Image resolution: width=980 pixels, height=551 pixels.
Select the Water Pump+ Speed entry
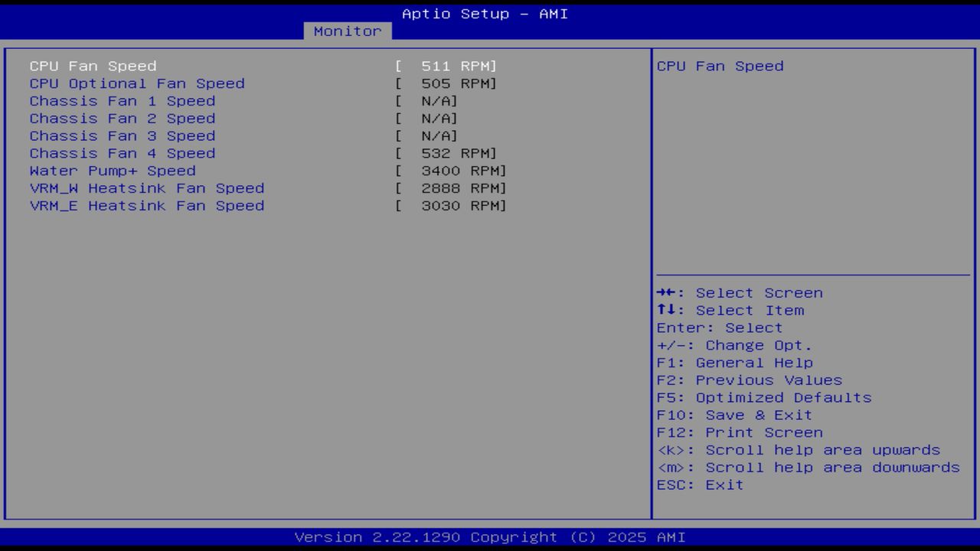coord(112,171)
